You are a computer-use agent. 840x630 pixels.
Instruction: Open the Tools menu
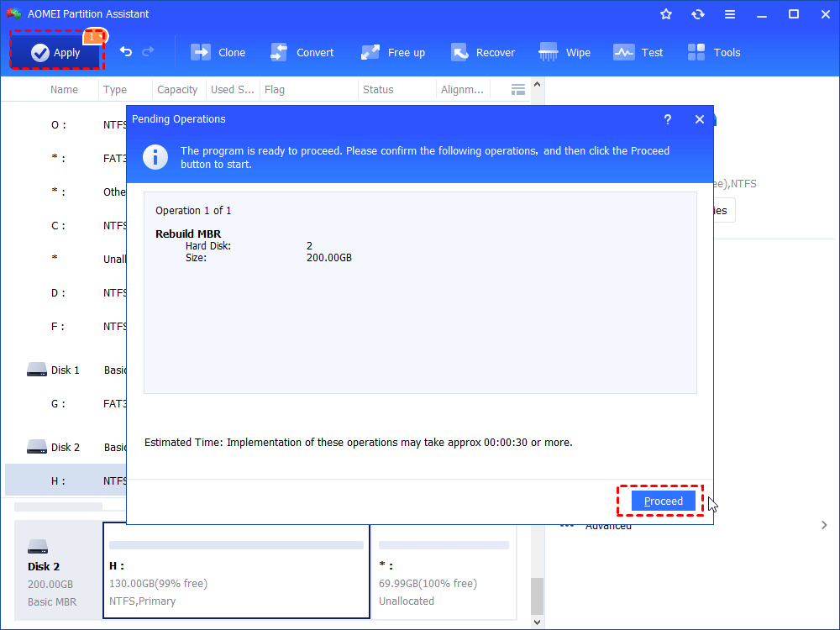(x=713, y=52)
